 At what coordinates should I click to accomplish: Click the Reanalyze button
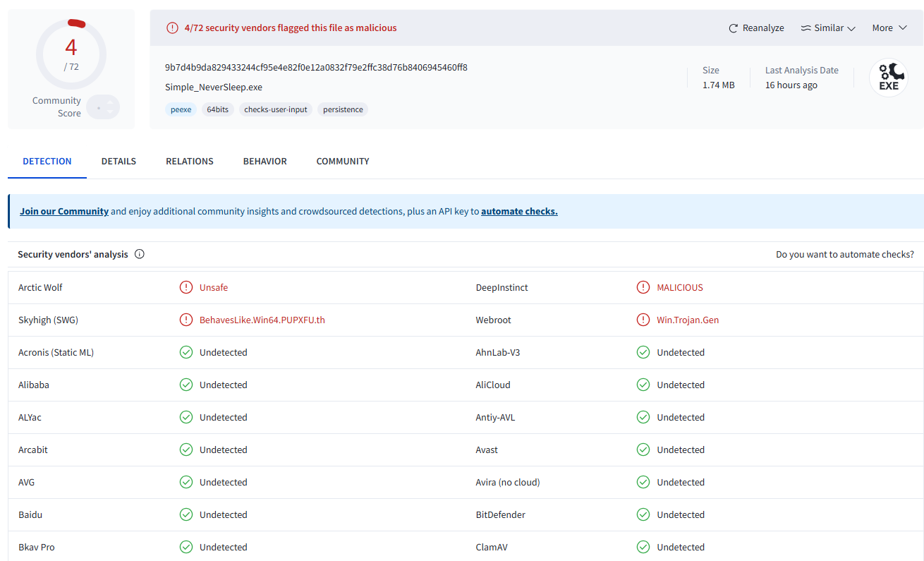[756, 28]
